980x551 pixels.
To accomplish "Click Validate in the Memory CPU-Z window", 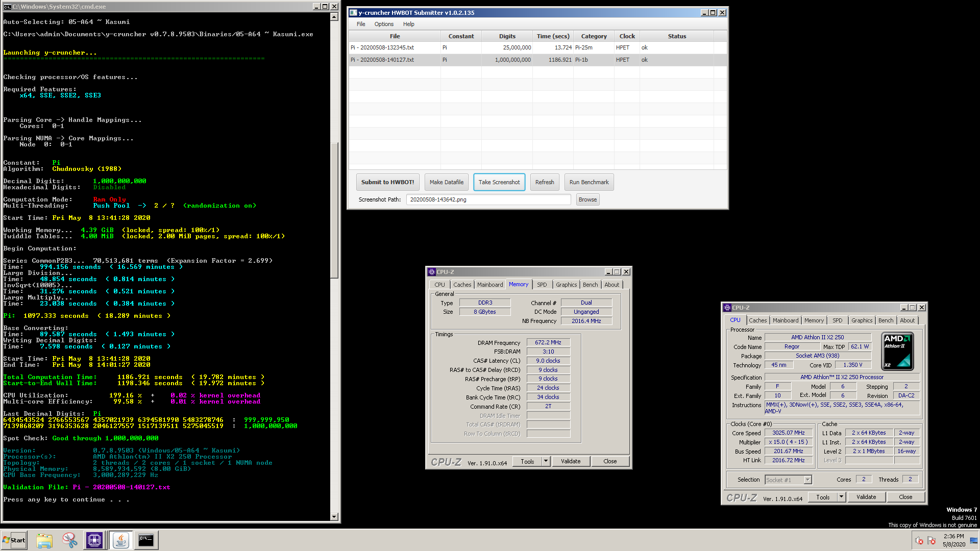I will (571, 461).
